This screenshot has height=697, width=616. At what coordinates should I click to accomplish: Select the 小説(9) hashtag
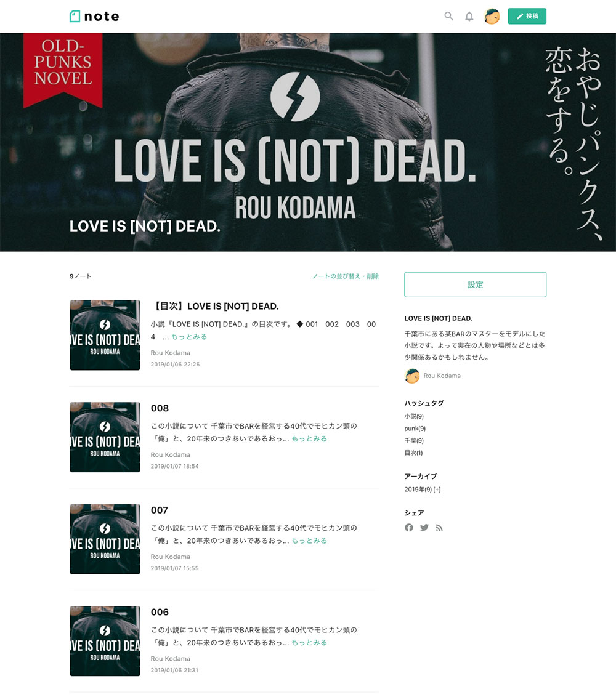click(414, 416)
